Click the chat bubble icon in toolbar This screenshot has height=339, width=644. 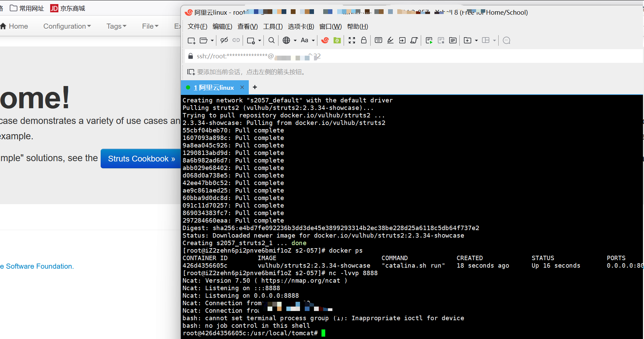tap(506, 40)
